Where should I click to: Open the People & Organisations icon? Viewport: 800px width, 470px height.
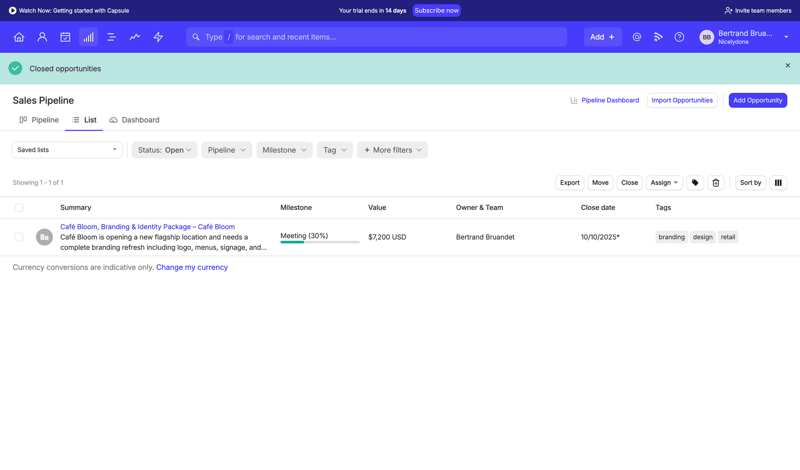[42, 37]
